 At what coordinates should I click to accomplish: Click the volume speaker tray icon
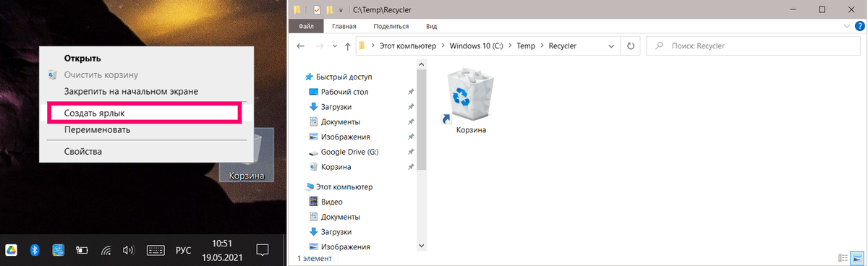[x=129, y=250]
